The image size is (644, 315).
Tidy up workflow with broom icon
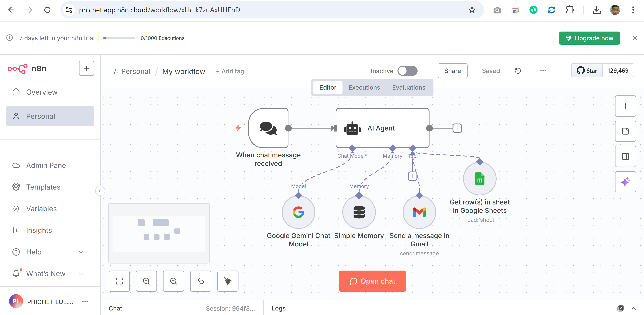pos(228,281)
